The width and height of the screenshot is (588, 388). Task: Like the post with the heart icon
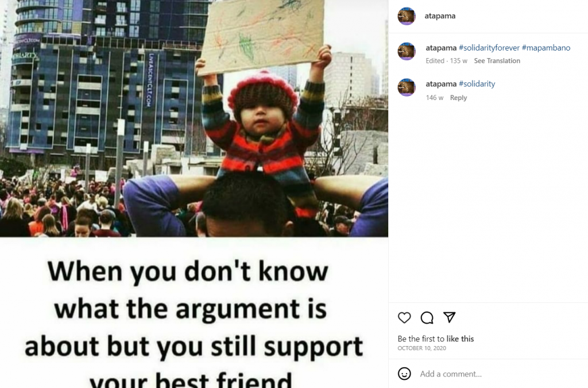pyautogui.click(x=404, y=317)
